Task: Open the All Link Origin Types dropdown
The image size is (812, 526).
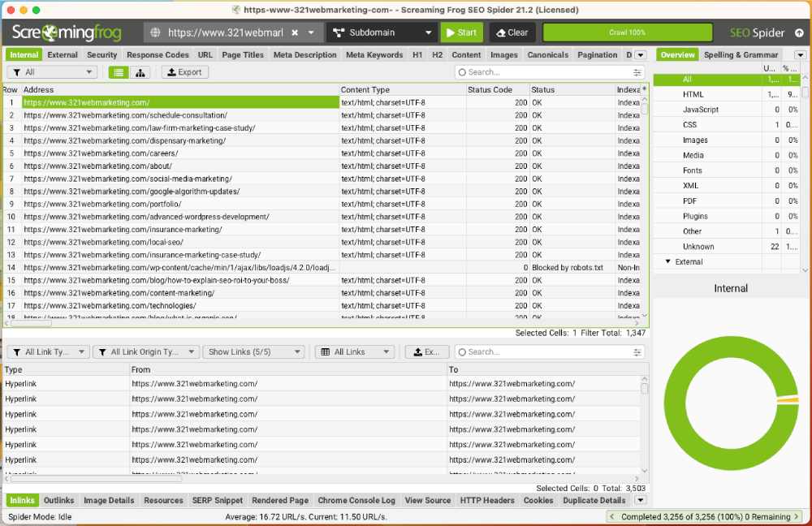Action: [x=146, y=352]
